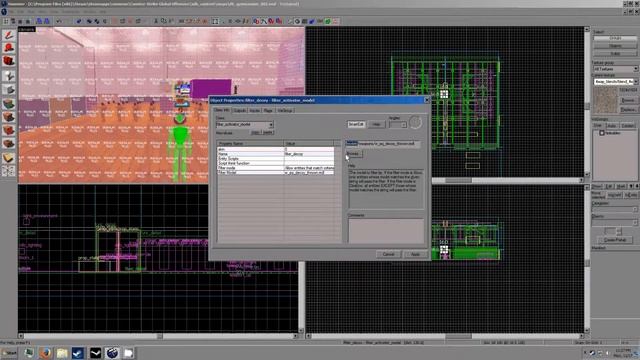
Task: Open Steam from the taskbar
Action: click(x=78, y=353)
